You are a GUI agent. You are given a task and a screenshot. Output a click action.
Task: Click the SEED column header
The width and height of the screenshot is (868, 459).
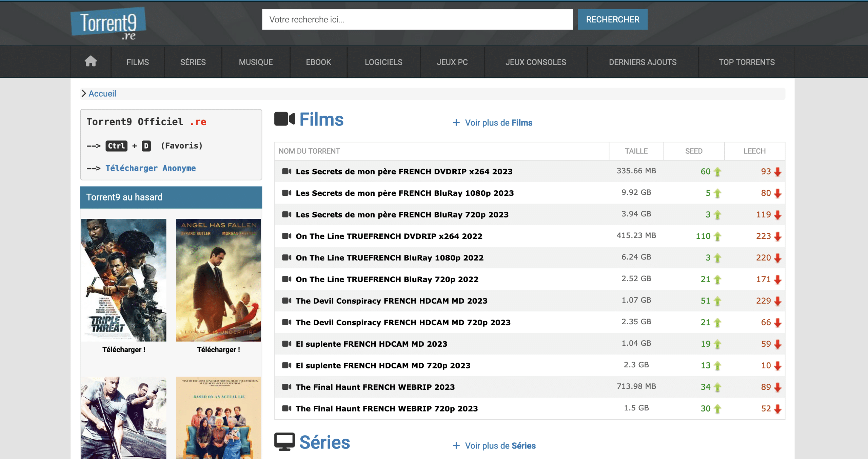[694, 151]
